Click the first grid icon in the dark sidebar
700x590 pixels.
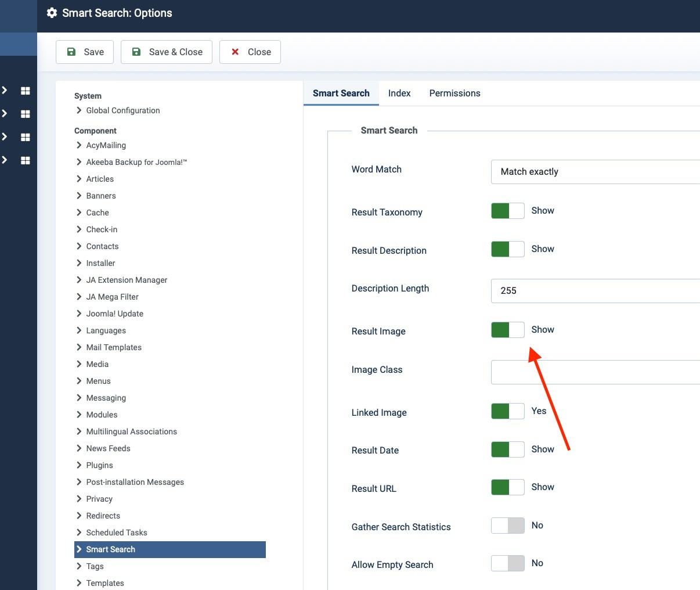[25, 91]
